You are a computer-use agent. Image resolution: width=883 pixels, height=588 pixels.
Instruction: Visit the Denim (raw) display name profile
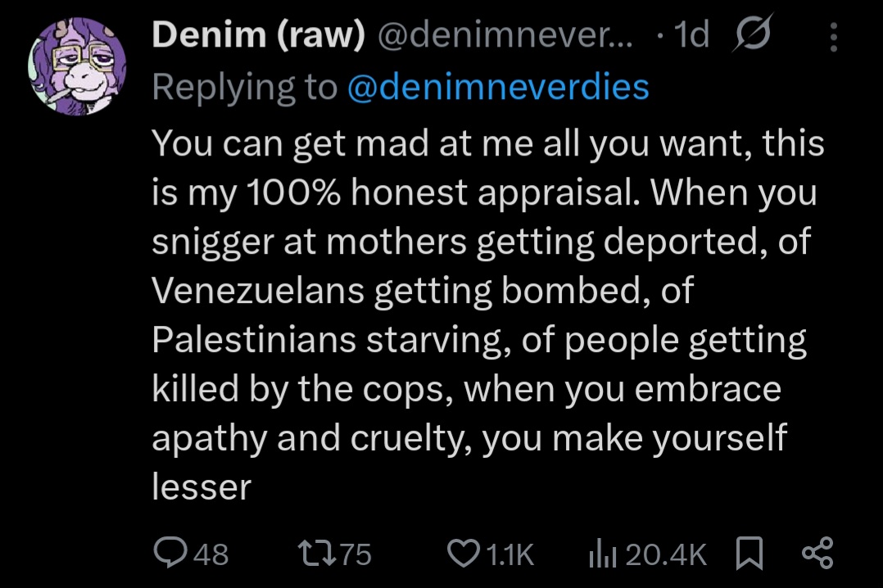coord(259,34)
